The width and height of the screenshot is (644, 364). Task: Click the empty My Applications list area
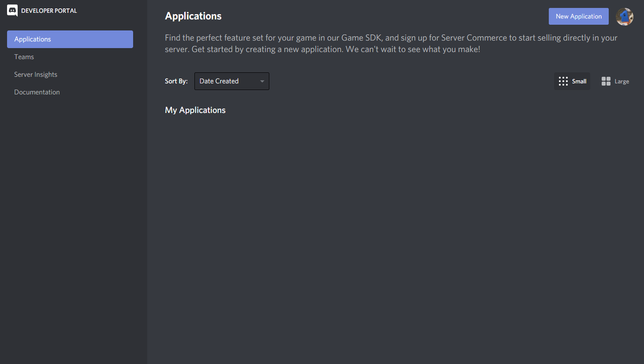[395, 221]
